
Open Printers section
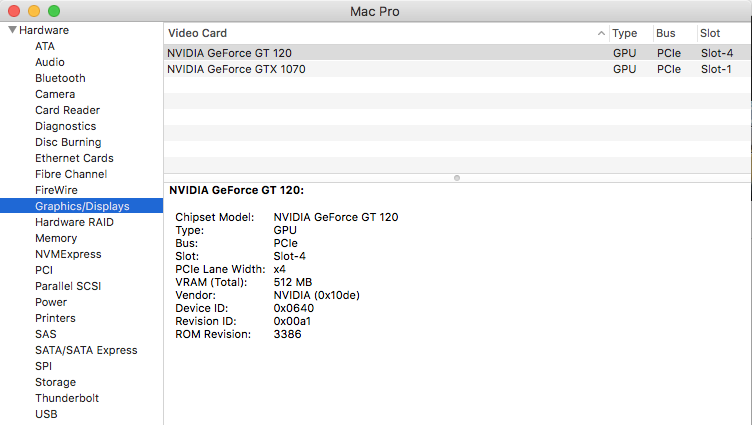click(55, 318)
